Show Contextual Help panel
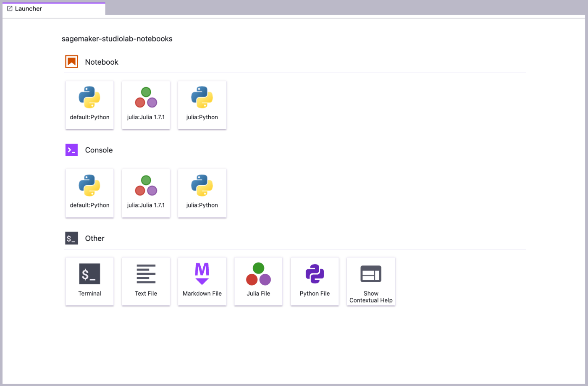The image size is (588, 386). (371, 281)
